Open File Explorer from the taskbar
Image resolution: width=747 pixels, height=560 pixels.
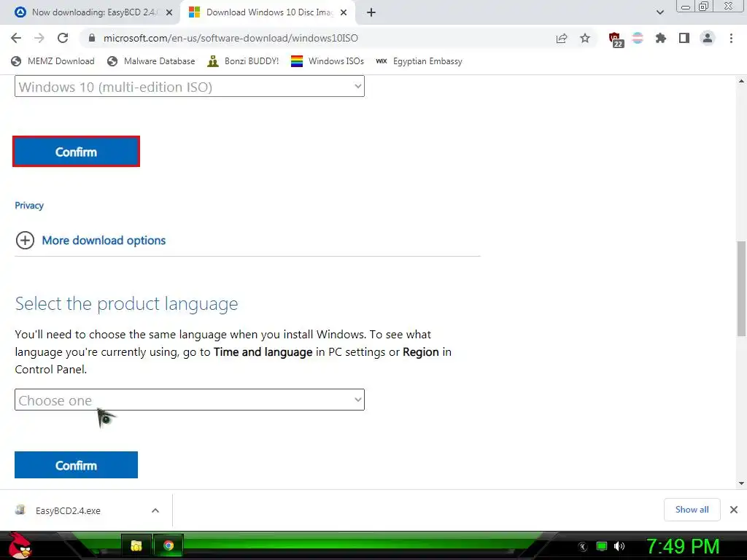[x=136, y=545]
